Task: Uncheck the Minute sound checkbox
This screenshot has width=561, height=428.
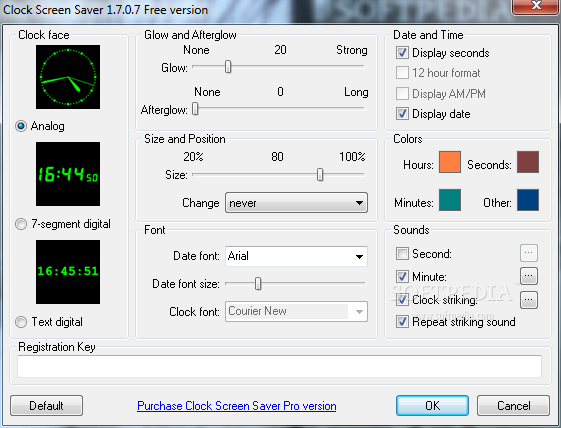Action: click(x=402, y=276)
